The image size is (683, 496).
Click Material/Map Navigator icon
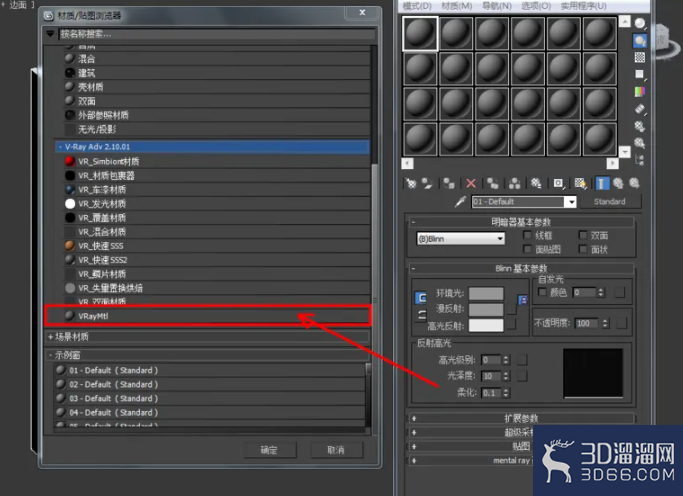click(639, 160)
